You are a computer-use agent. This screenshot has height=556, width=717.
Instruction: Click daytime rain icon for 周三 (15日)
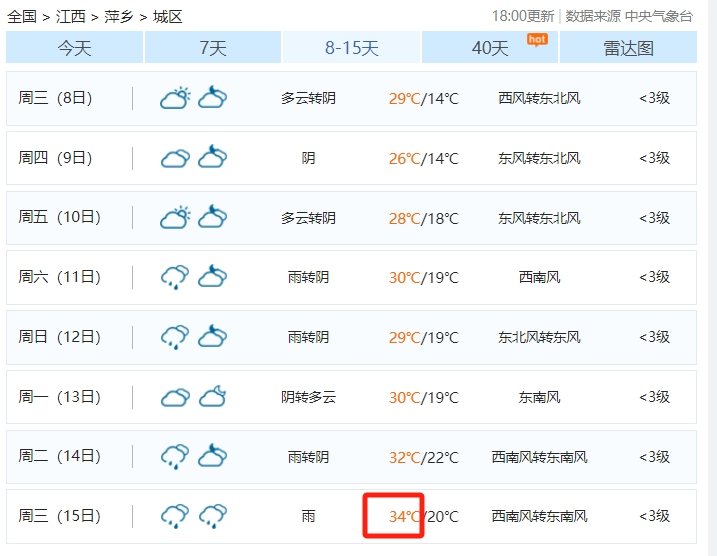click(x=175, y=516)
